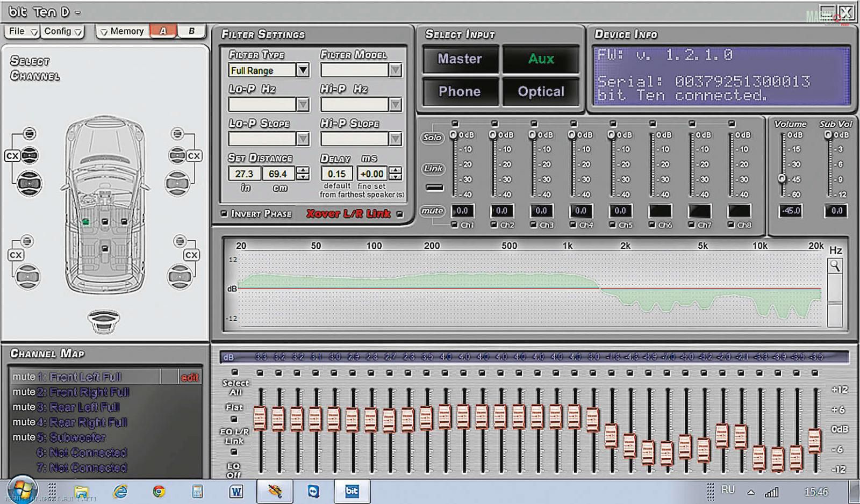Switch to memory A

coord(163,31)
